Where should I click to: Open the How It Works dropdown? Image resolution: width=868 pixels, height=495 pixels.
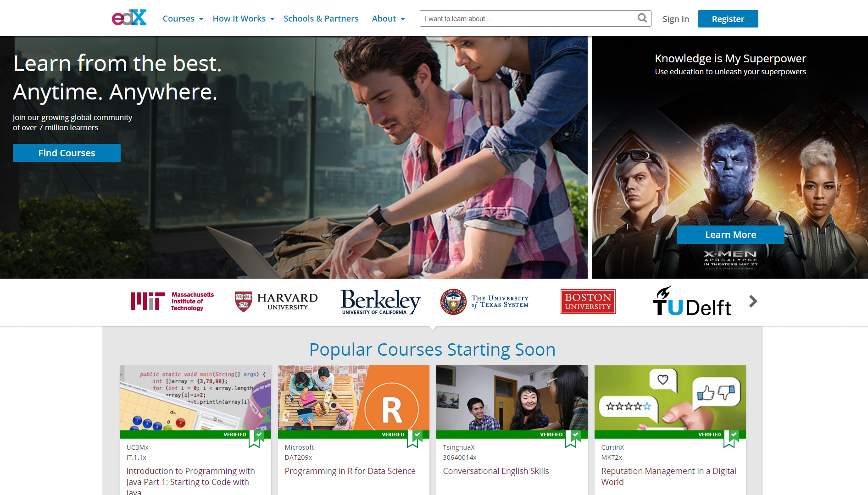click(243, 19)
